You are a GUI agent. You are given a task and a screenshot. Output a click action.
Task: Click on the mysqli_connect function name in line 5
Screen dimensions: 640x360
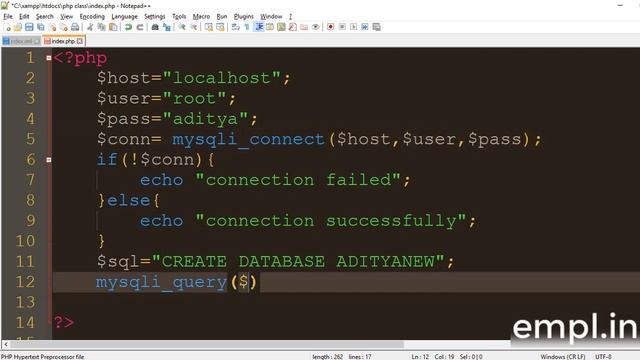point(248,140)
